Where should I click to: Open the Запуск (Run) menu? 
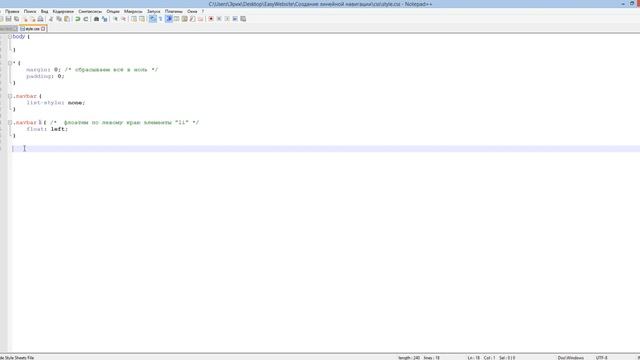pos(153,11)
